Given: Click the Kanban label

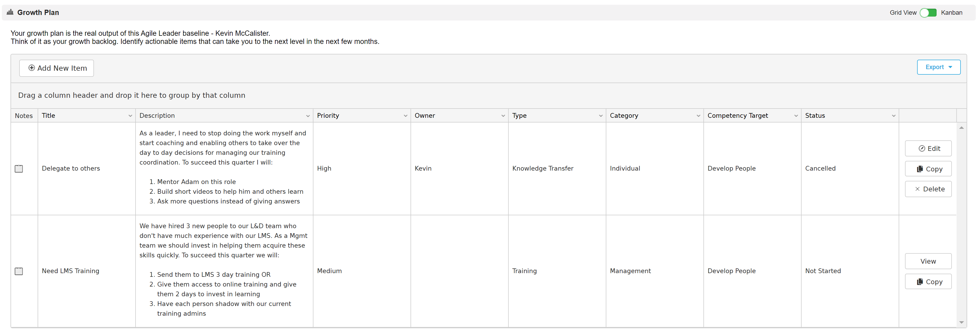Looking at the screenshot, I should [x=952, y=13].
